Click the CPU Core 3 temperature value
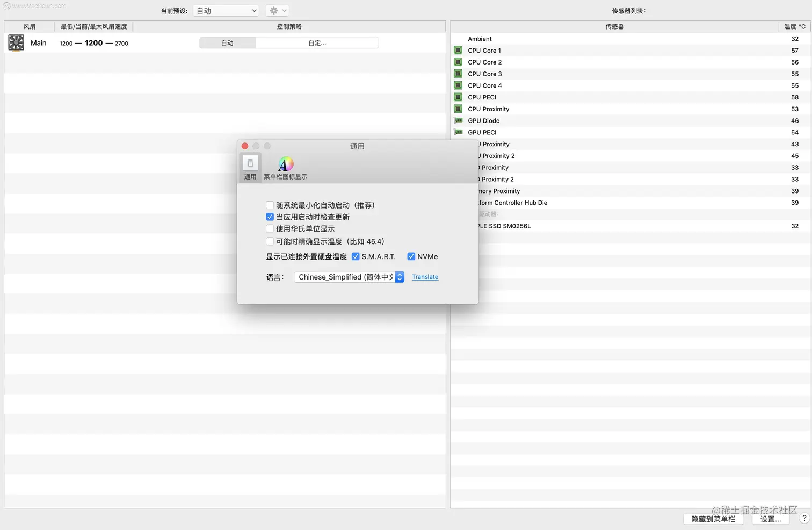Viewport: 812px width, 530px height. tap(795, 74)
